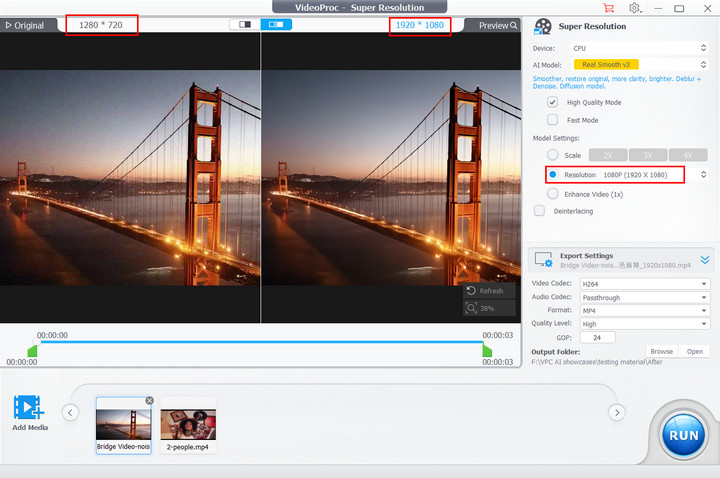Remove Bridge Video clip with X
Viewport: 720px width, 478px height.
click(149, 401)
